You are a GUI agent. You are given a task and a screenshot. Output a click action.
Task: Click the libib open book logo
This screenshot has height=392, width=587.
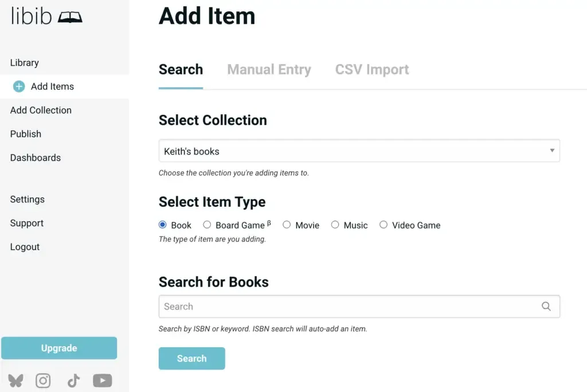tap(70, 17)
